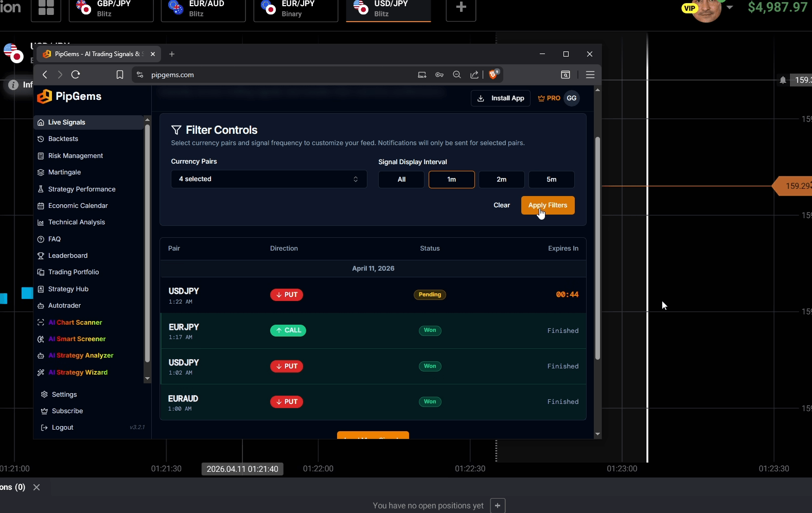Select the 5m signal interval

(x=552, y=180)
